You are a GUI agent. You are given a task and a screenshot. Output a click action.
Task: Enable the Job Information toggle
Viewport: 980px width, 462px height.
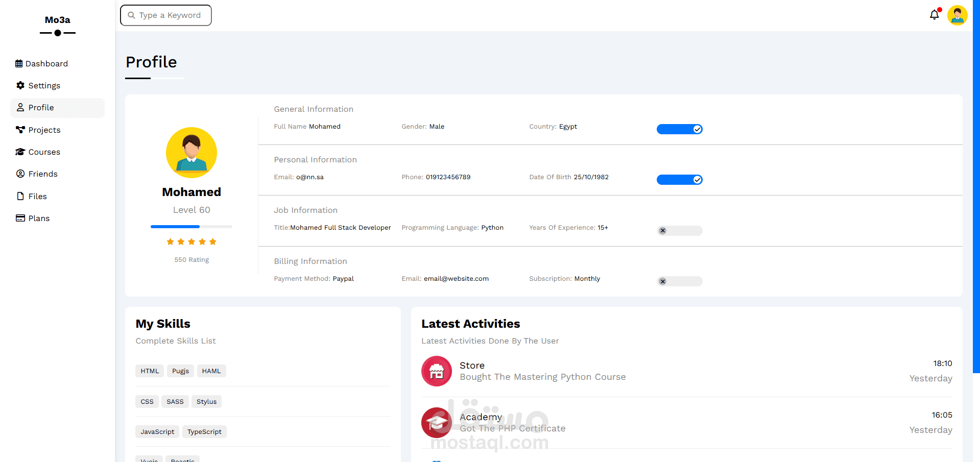point(680,231)
